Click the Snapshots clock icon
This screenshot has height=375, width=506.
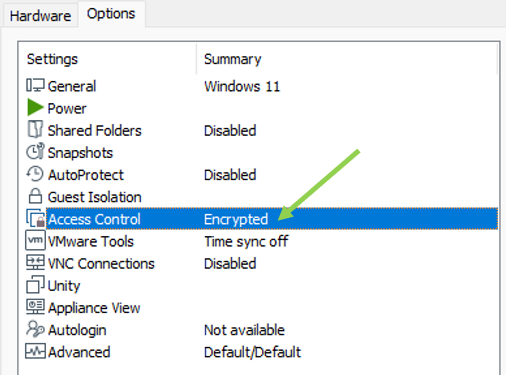pyautogui.click(x=35, y=152)
